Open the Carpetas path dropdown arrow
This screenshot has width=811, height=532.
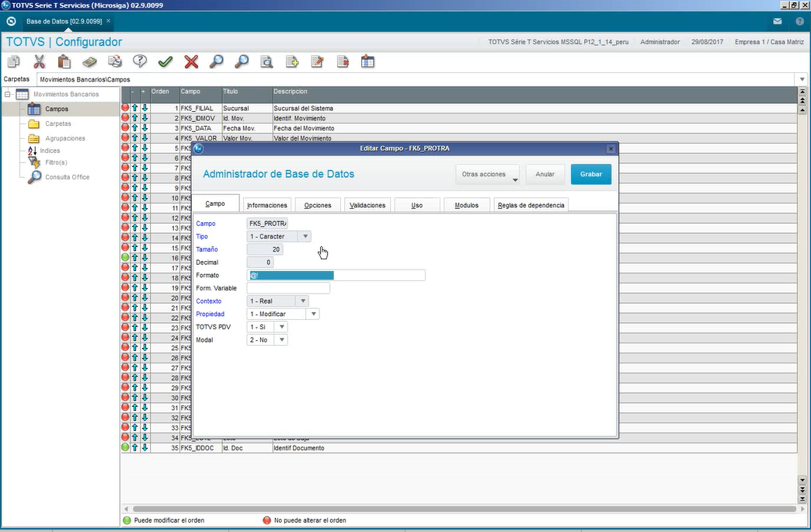click(802, 80)
